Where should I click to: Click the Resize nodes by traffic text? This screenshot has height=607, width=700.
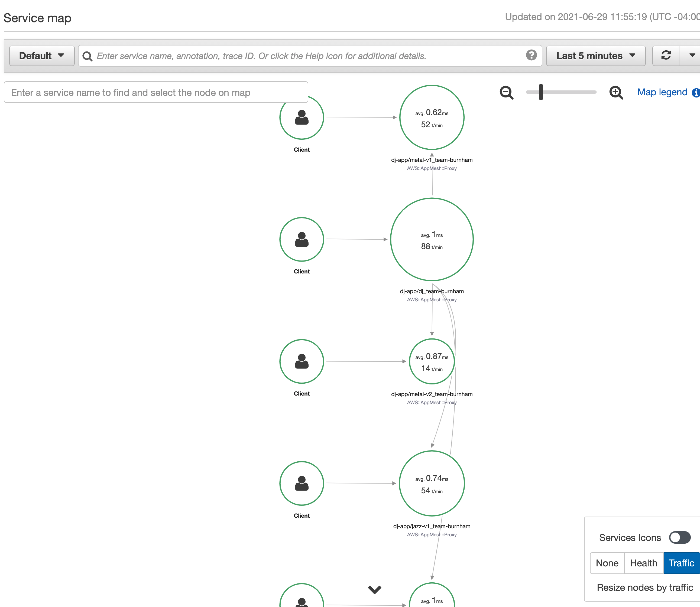(x=645, y=587)
